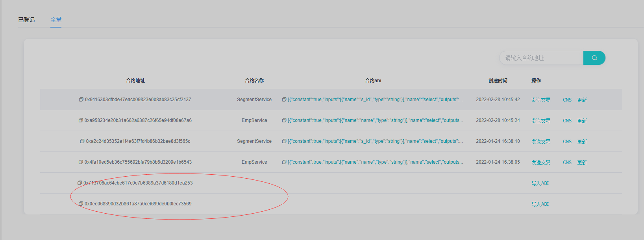Select address text 0x0ee068390d32b861a87a0cef699de0b0fec73569
The width and height of the screenshot is (644, 240).
138,204
